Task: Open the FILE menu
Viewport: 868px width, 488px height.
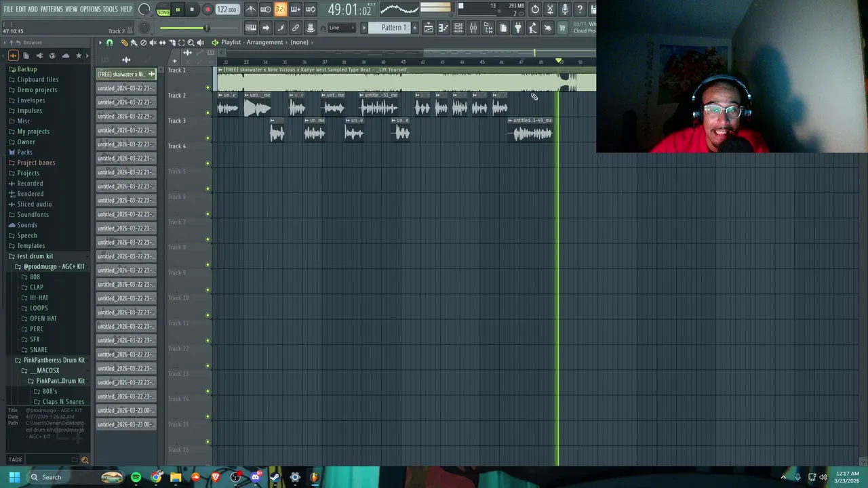Action: [8, 9]
